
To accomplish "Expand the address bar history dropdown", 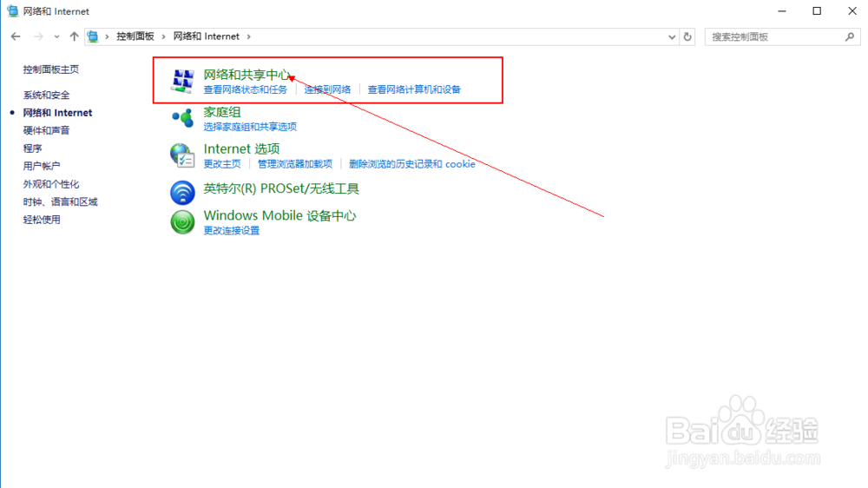I will 672,36.
